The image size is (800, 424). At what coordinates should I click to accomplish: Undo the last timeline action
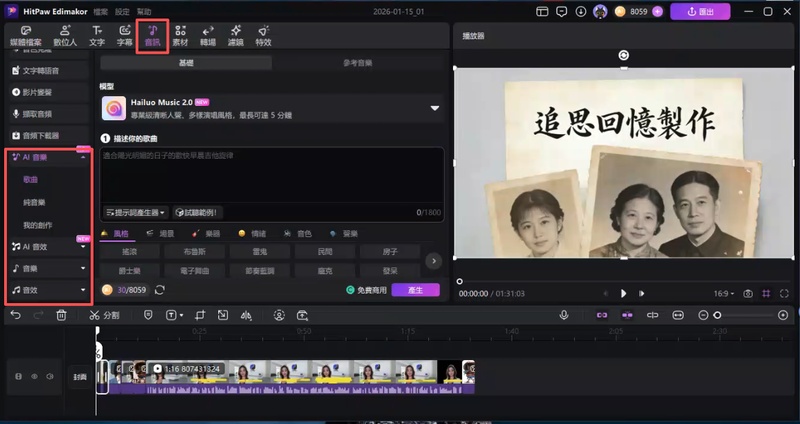tap(16, 315)
